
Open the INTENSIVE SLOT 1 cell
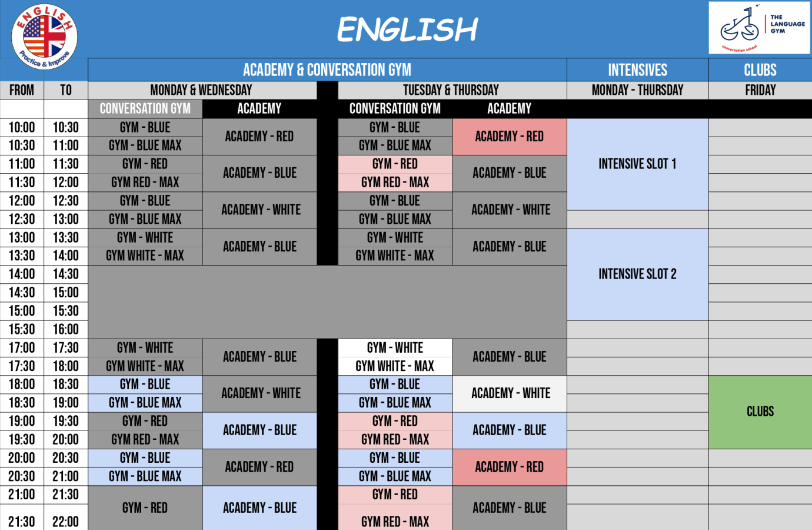[x=637, y=164]
